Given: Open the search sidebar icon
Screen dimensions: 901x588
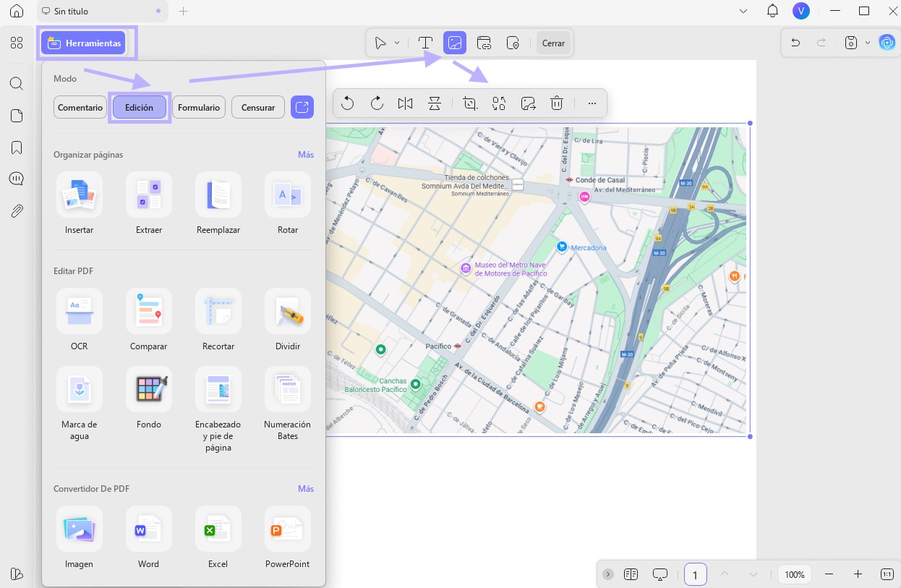Looking at the screenshot, I should 17,84.
